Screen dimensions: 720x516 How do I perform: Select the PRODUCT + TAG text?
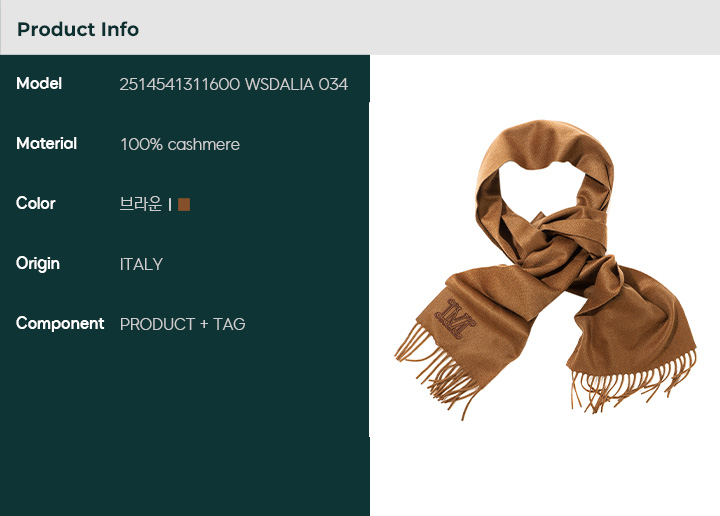tap(183, 325)
